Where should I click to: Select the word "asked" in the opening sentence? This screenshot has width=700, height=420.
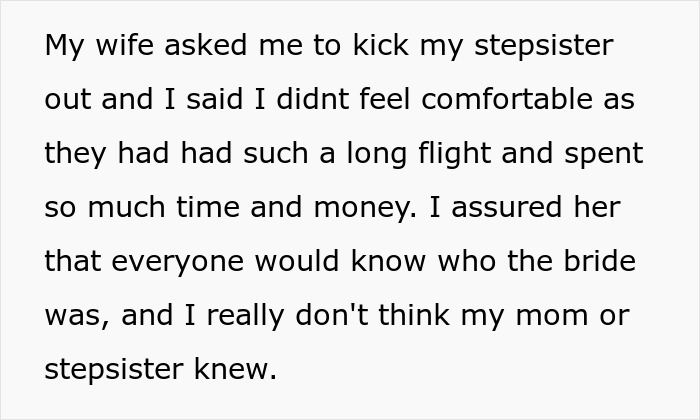click(x=205, y=45)
